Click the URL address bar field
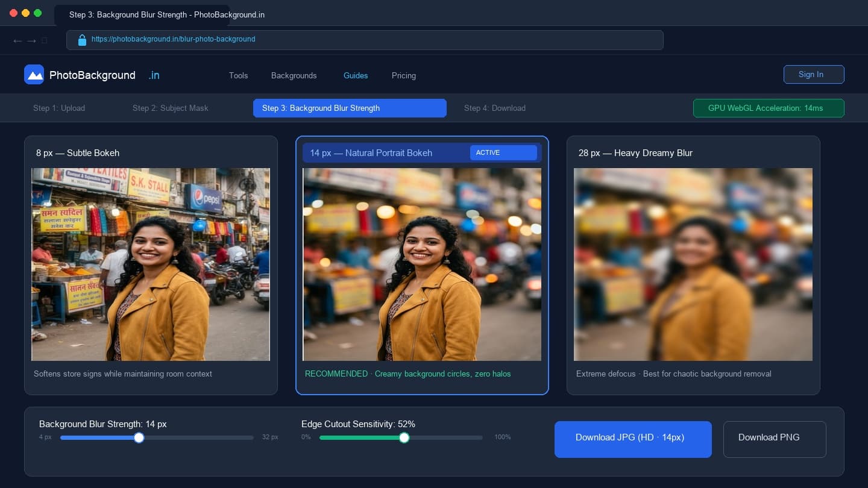Screen dimensions: 868x488 pyautogui.click(x=365, y=40)
